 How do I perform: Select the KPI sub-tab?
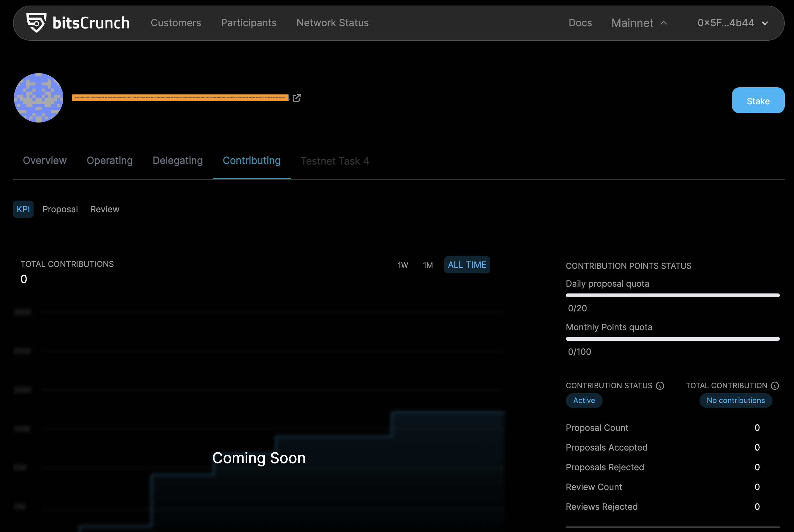[x=23, y=209]
